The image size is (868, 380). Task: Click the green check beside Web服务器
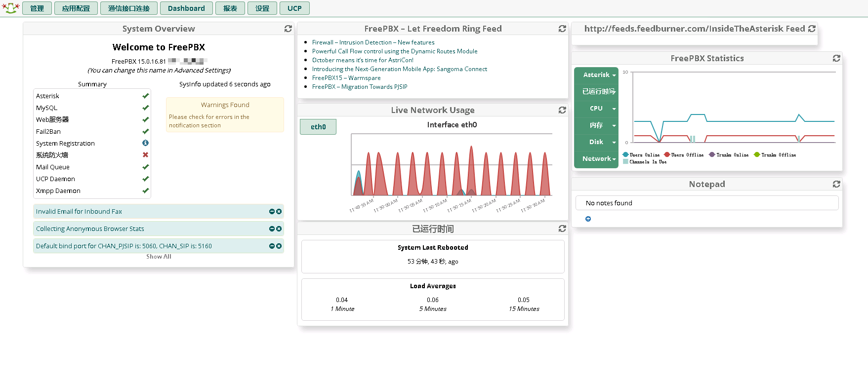click(x=145, y=119)
